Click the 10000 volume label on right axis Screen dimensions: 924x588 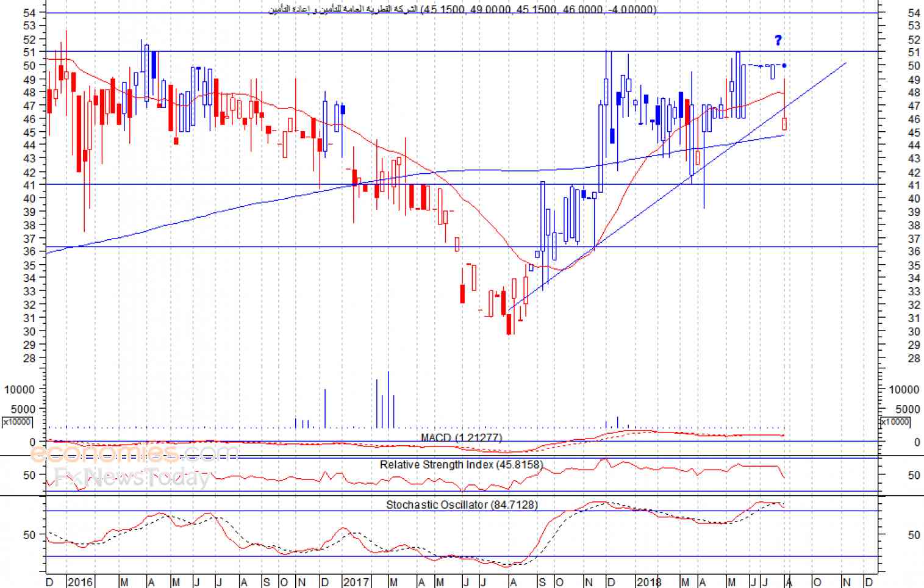[904, 390]
